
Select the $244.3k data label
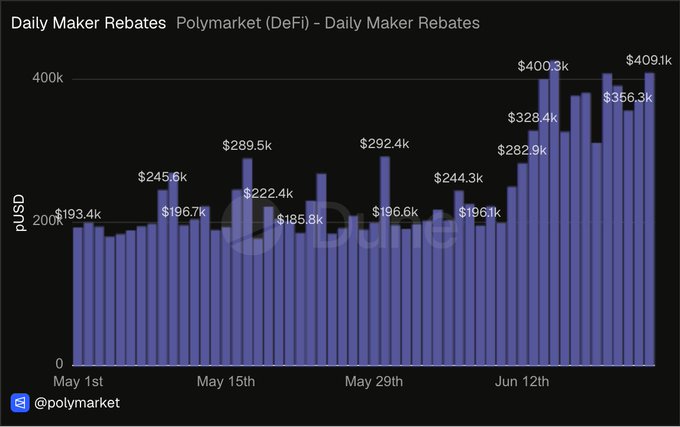[458, 178]
